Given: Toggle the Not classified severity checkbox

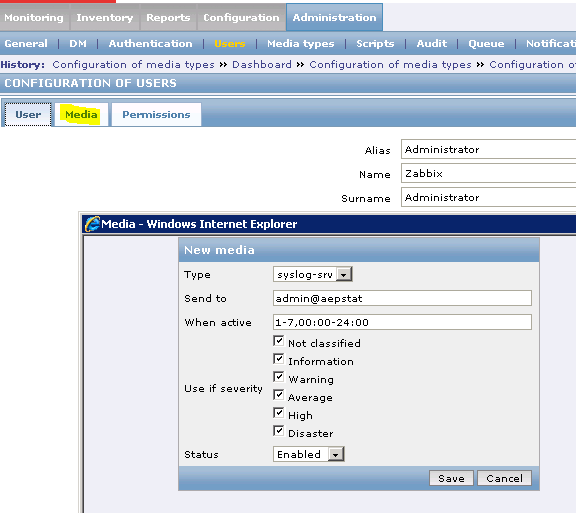Looking at the screenshot, I should (278, 341).
